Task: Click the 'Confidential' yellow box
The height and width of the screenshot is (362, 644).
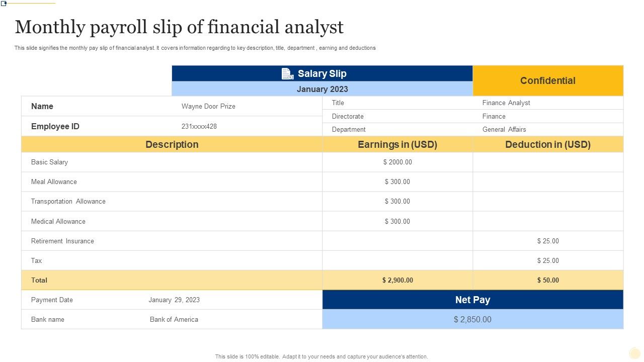Action: tap(548, 80)
